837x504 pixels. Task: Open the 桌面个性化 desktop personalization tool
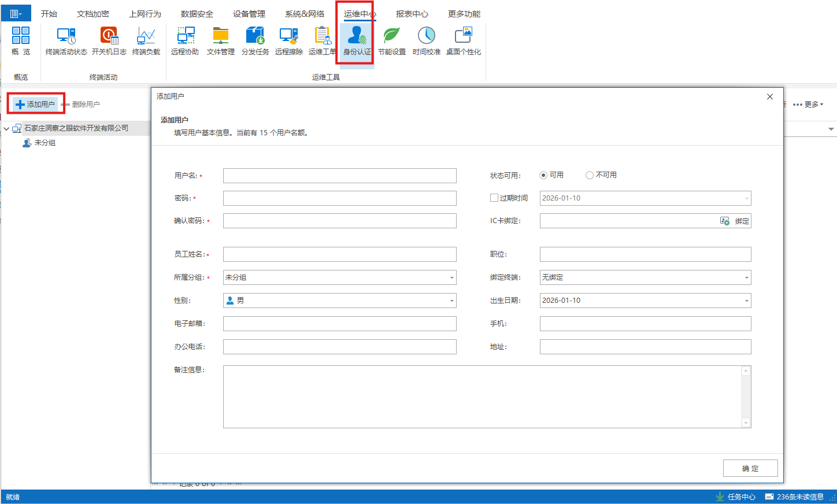click(x=462, y=40)
